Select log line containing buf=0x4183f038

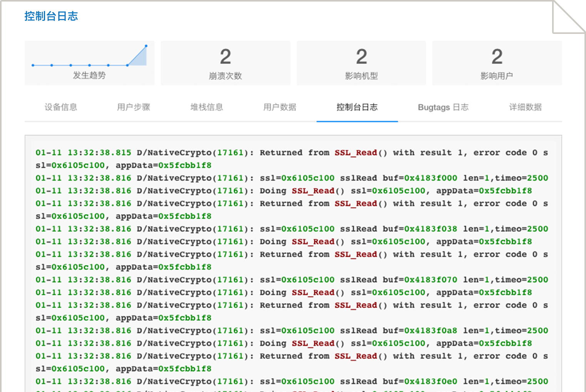coord(291,229)
